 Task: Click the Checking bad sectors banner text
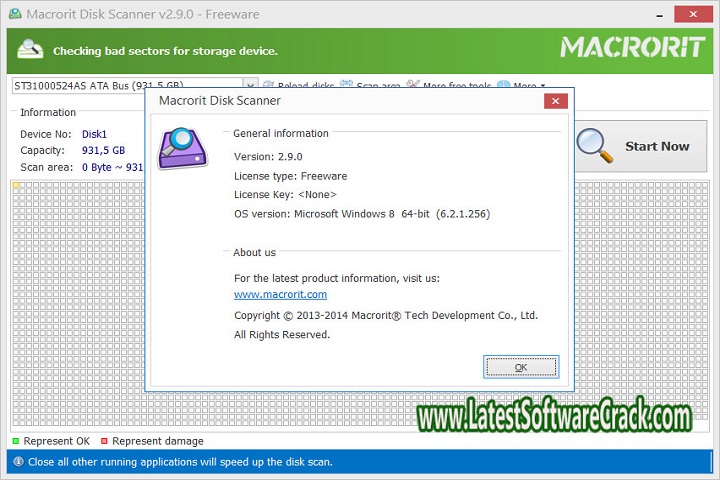point(165,51)
